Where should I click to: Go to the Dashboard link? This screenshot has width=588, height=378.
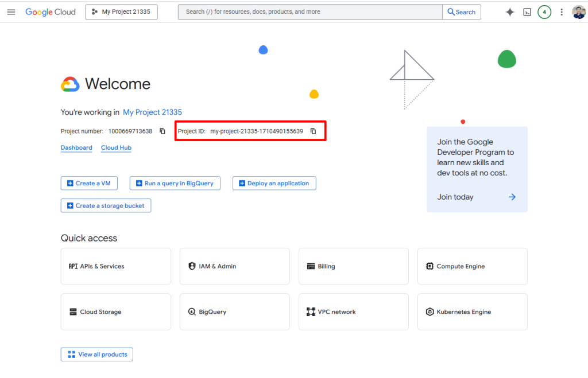pyautogui.click(x=76, y=147)
